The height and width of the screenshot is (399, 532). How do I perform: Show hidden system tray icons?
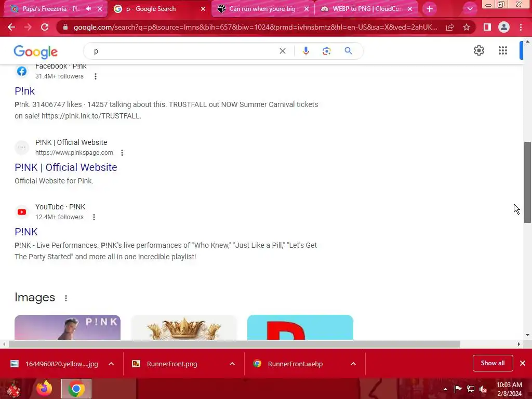pos(445,389)
